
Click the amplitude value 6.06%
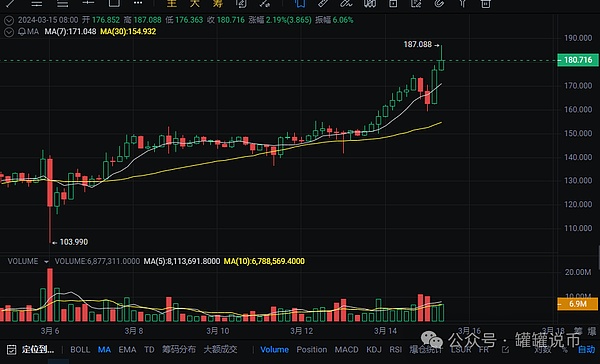click(x=343, y=20)
